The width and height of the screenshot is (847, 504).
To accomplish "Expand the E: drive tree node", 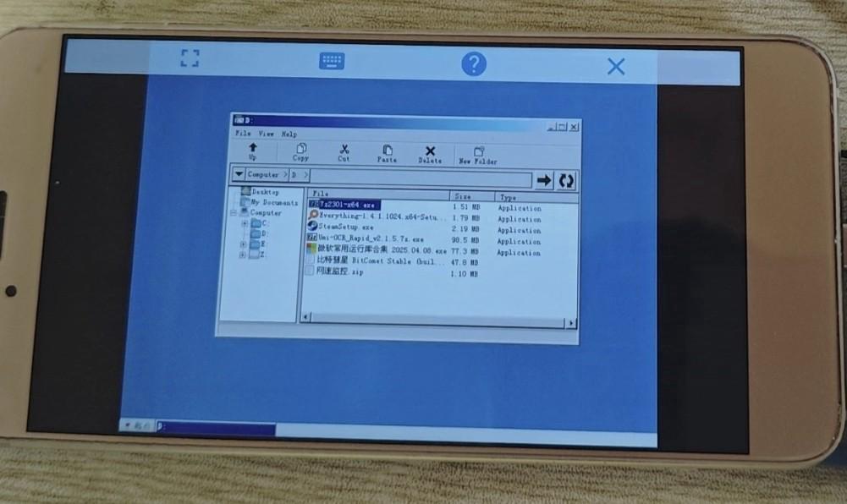I will coord(245,244).
